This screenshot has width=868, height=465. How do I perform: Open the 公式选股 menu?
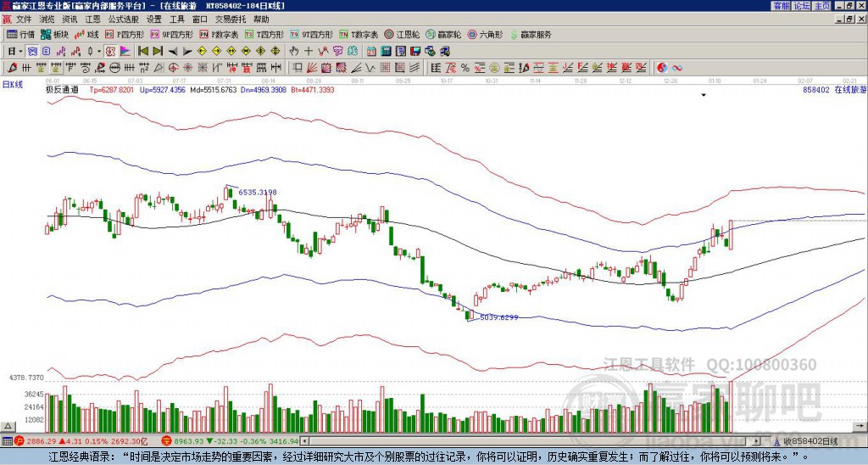[x=124, y=20]
